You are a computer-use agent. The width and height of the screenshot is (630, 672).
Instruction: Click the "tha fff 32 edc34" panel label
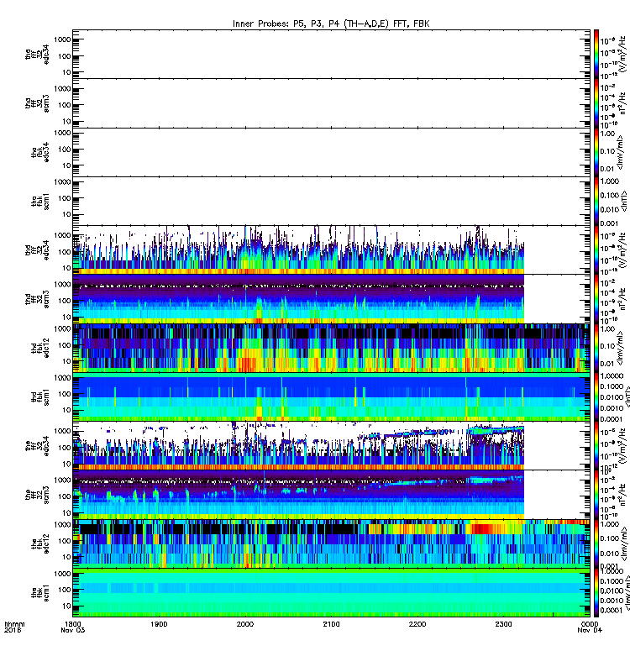tap(37, 54)
